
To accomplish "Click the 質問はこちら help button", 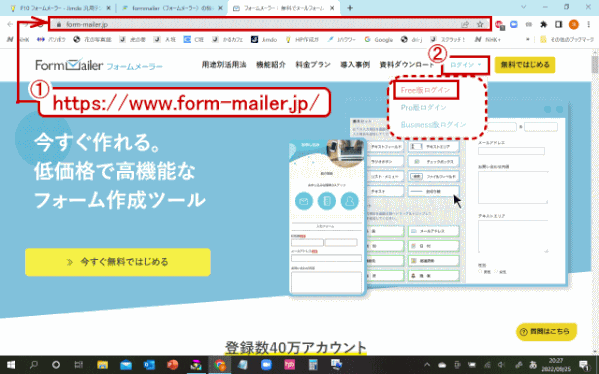I will 546,332.
